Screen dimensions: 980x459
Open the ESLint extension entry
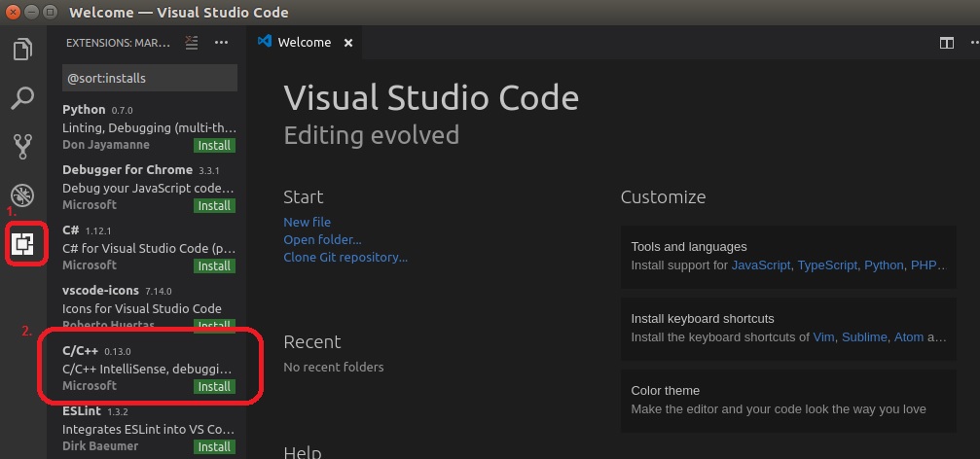click(x=147, y=429)
